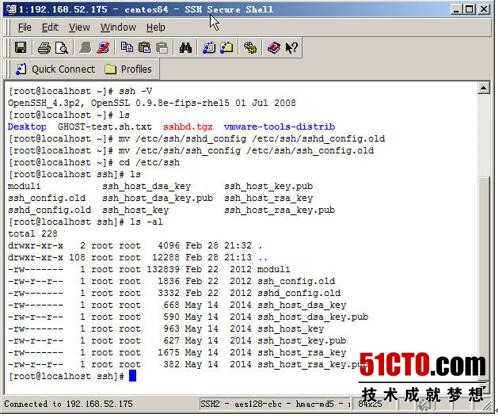This screenshot has height=416, width=498.
Task: Click the 1675 ssh_host_rsa_key listing row
Action: pos(177,352)
